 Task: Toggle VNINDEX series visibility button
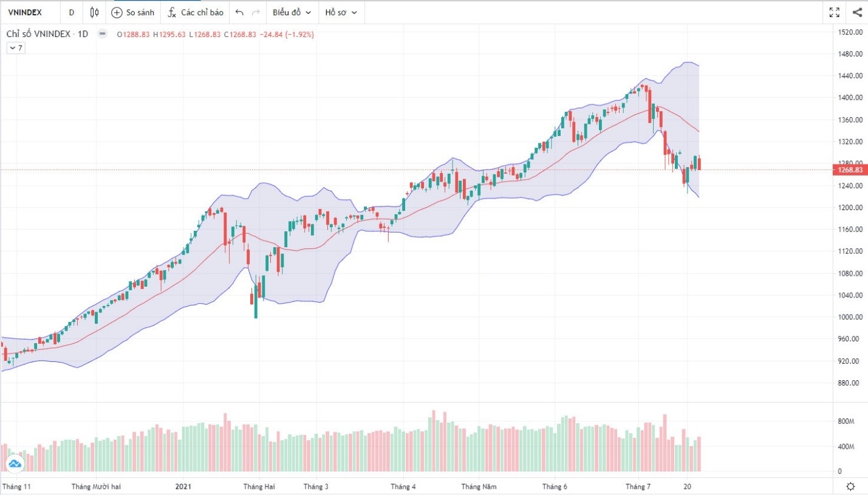click(102, 34)
